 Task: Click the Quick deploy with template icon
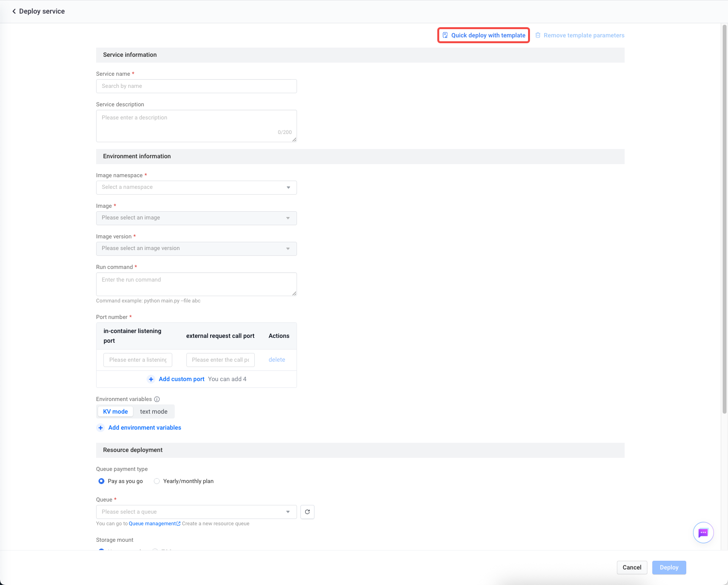coord(445,35)
